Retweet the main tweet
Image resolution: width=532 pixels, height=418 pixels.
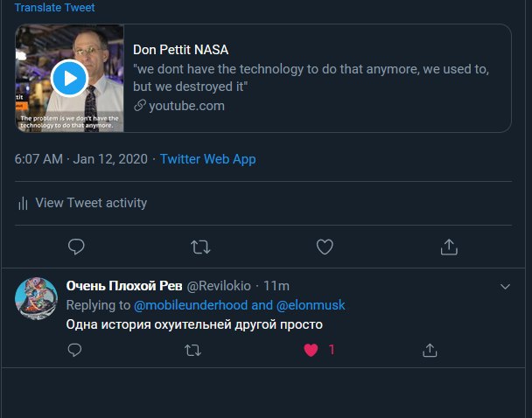pos(200,247)
